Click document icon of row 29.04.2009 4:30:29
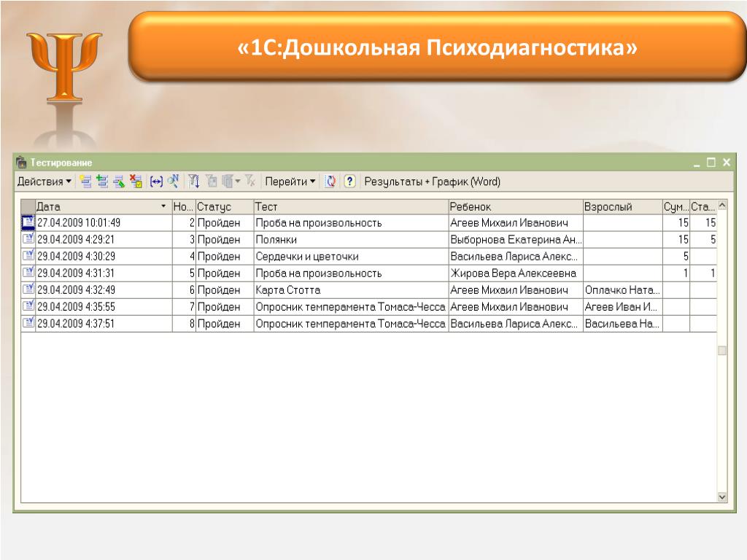 click(x=28, y=256)
